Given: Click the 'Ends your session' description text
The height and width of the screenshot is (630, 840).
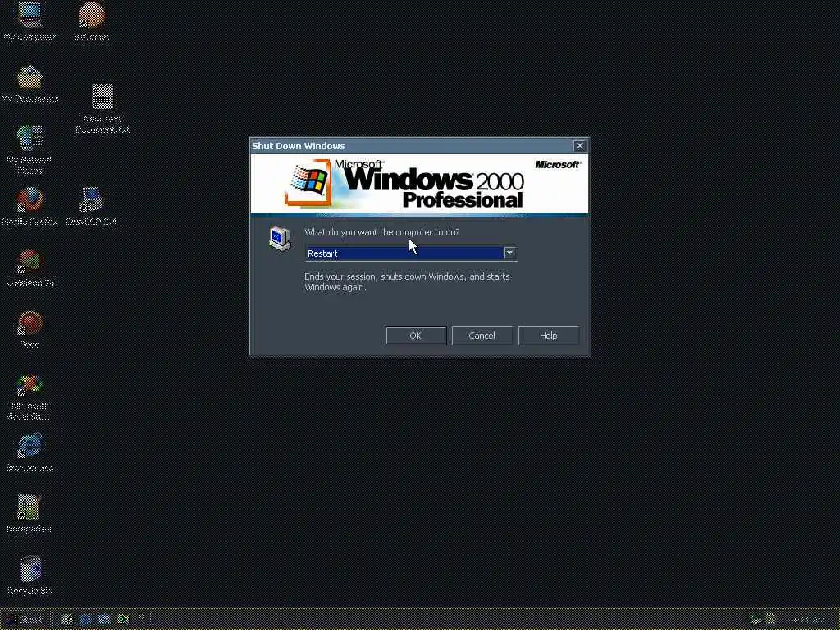Looking at the screenshot, I should [x=407, y=282].
